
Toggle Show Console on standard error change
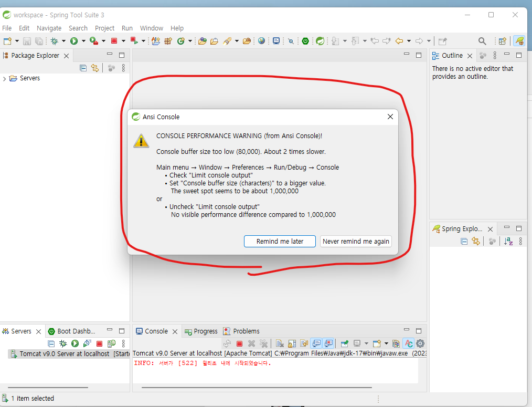click(328, 343)
